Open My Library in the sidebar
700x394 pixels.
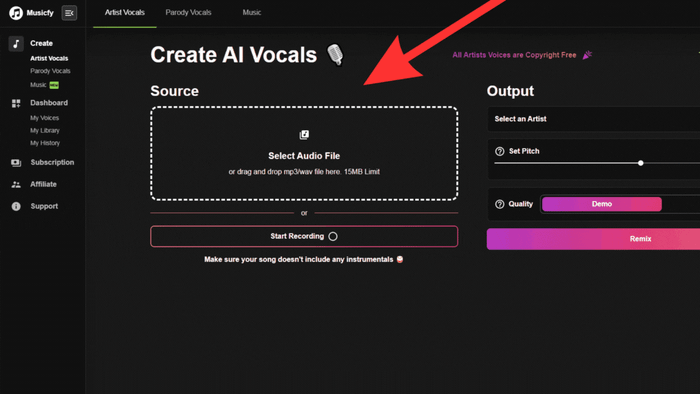pyautogui.click(x=45, y=131)
